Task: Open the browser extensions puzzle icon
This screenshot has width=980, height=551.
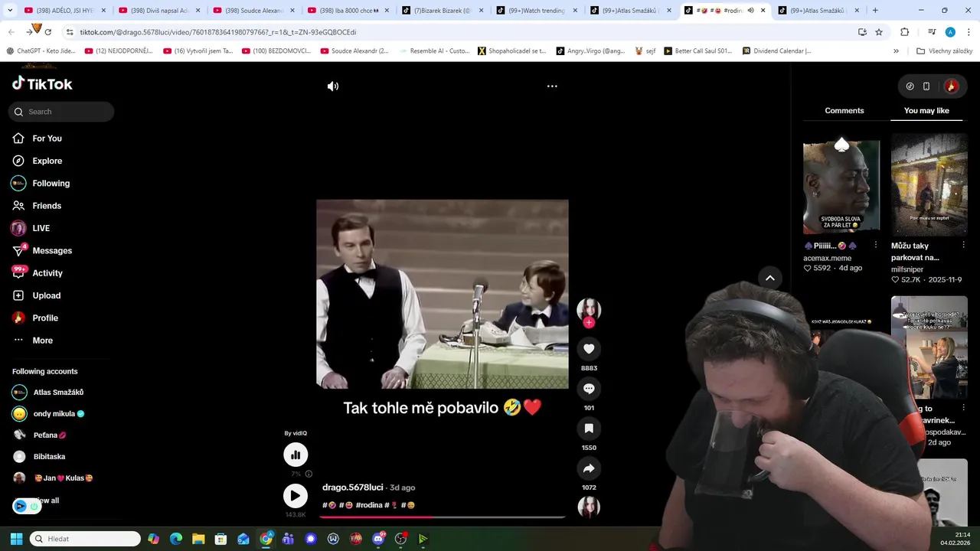Action: tap(904, 32)
